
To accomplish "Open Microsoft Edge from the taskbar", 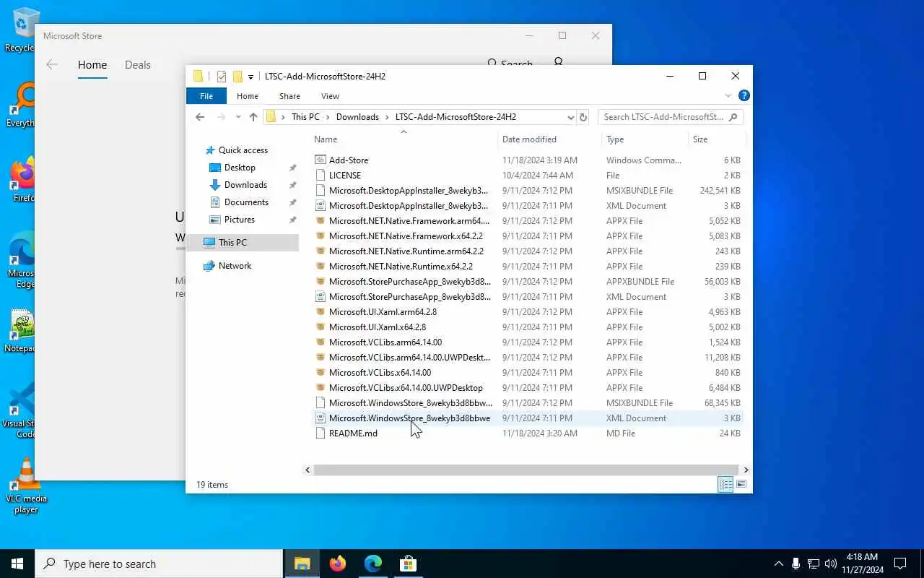I will click(x=372, y=564).
